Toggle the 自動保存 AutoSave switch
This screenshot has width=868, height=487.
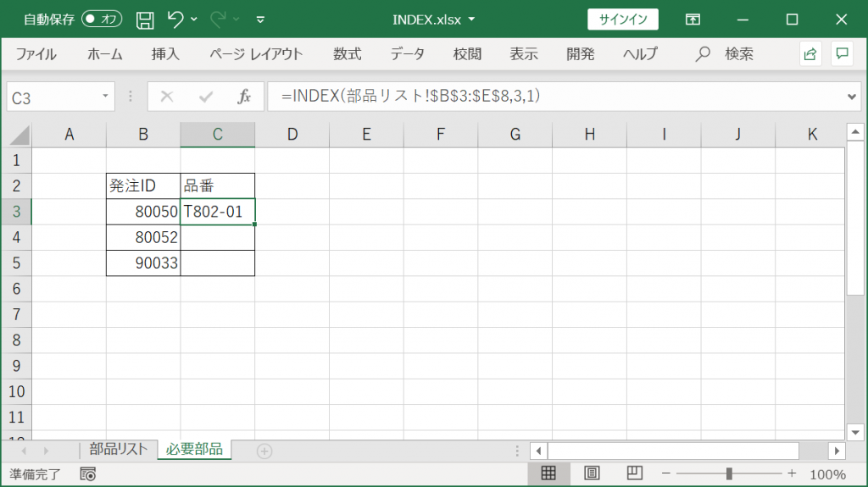click(102, 19)
